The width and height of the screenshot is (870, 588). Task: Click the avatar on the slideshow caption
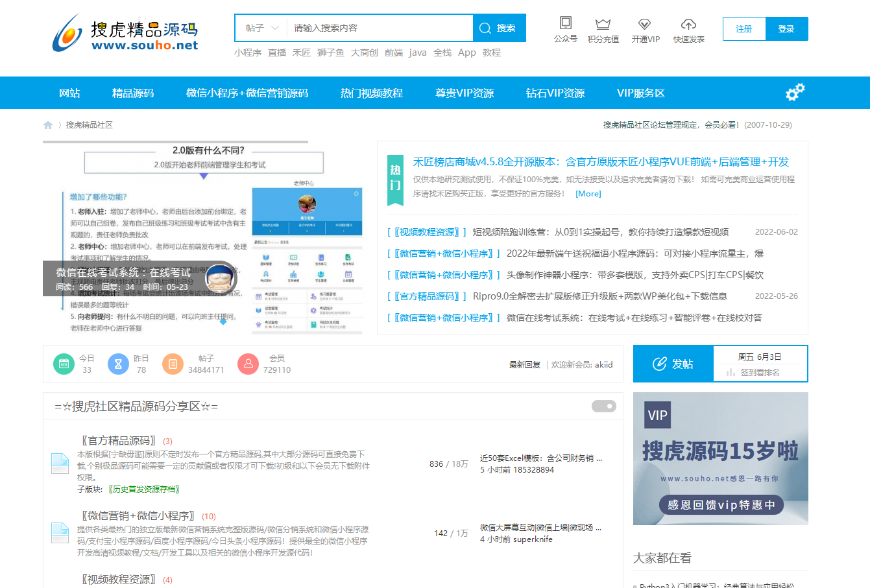[x=219, y=279]
